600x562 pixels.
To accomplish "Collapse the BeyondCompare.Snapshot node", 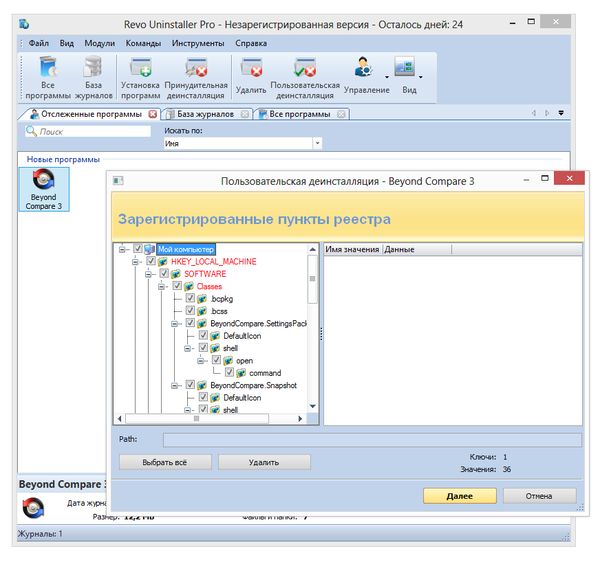I will pyautogui.click(x=174, y=386).
